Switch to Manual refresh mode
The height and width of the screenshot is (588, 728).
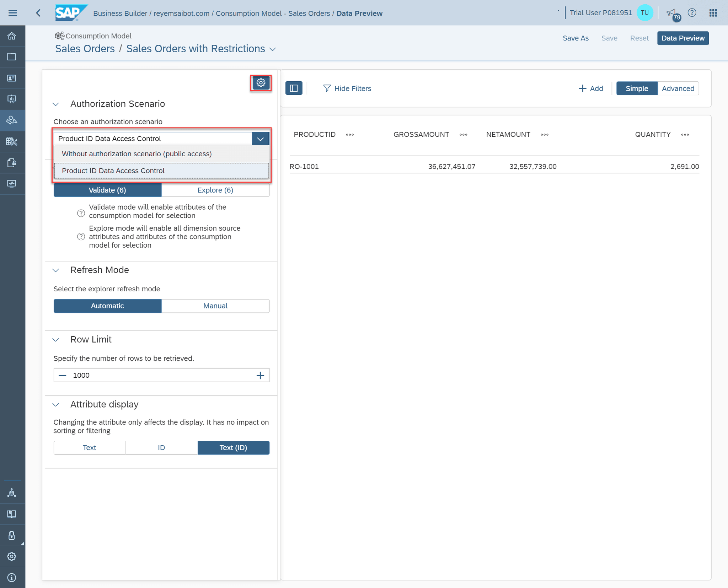pyautogui.click(x=215, y=306)
